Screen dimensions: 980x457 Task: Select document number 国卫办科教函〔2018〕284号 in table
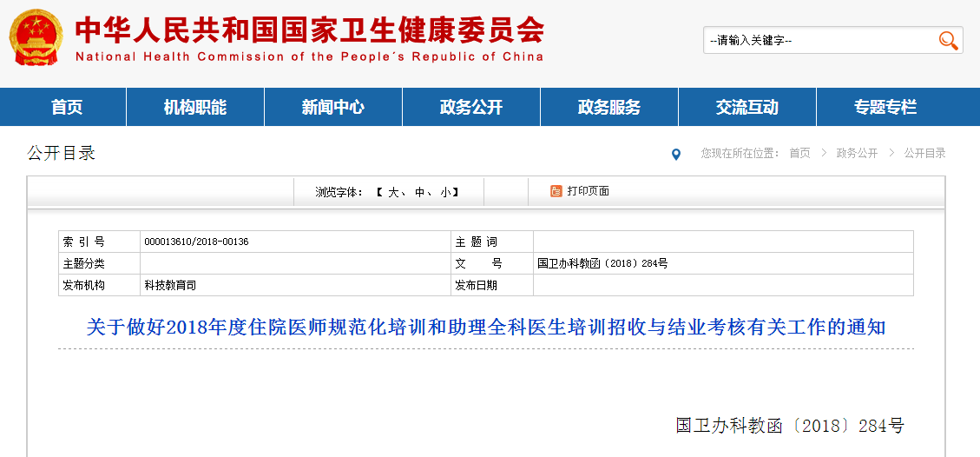click(x=602, y=264)
